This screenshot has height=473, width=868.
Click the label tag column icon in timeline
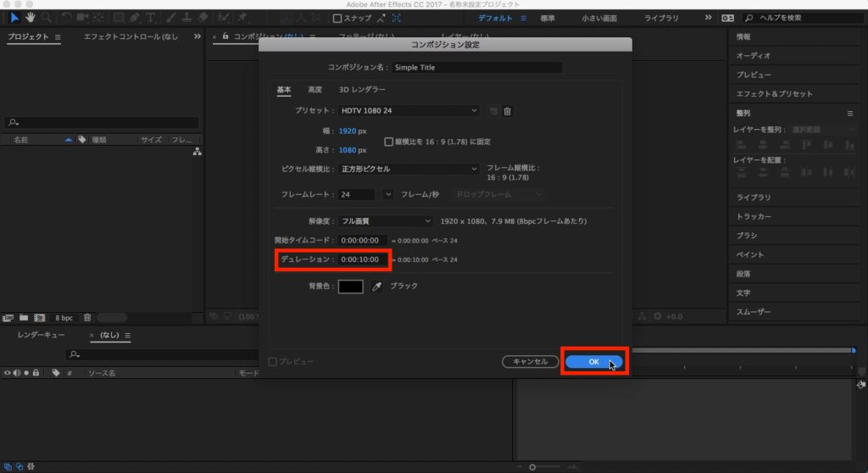(x=56, y=373)
